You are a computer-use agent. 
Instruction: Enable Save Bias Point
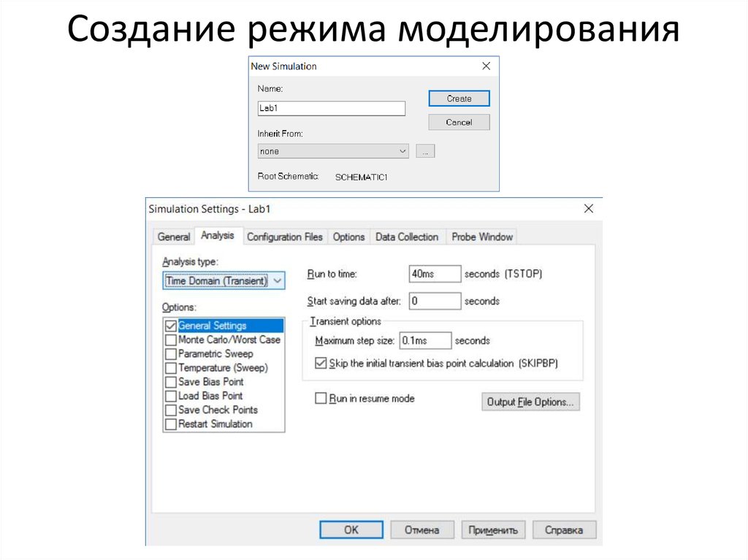pos(170,381)
